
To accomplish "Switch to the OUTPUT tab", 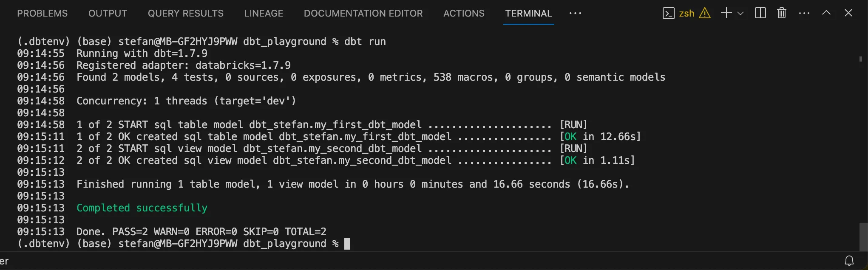I will click(x=108, y=14).
